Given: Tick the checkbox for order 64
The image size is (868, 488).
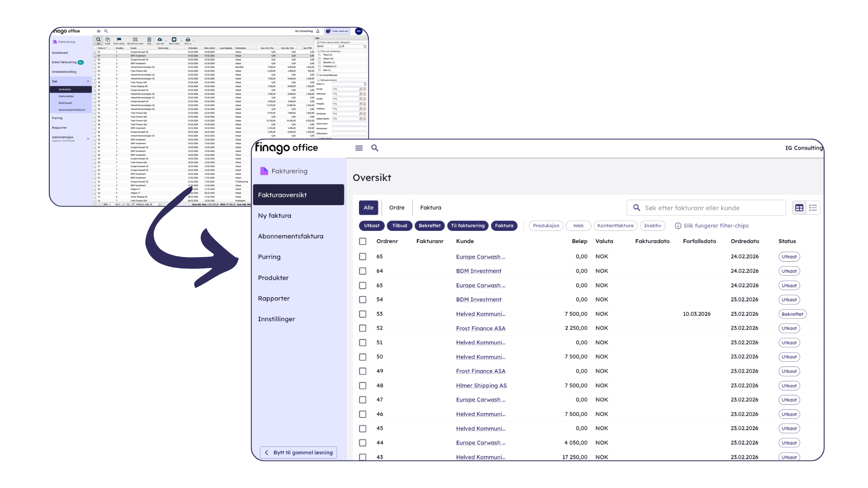Looking at the screenshot, I should (363, 271).
